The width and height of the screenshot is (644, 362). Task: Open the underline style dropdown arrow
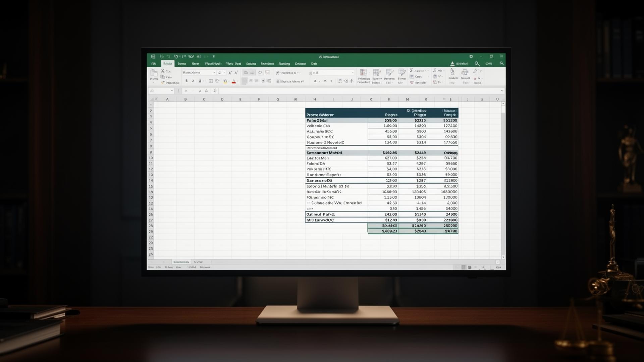click(204, 81)
